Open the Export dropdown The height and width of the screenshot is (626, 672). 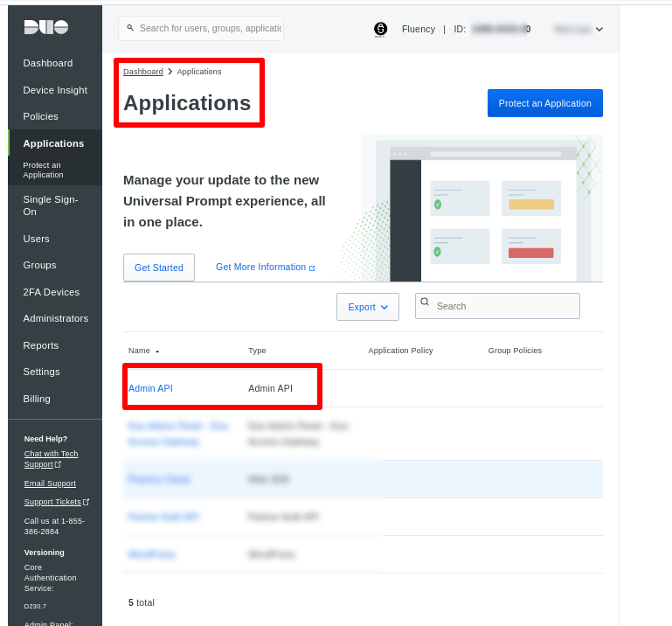coord(368,307)
